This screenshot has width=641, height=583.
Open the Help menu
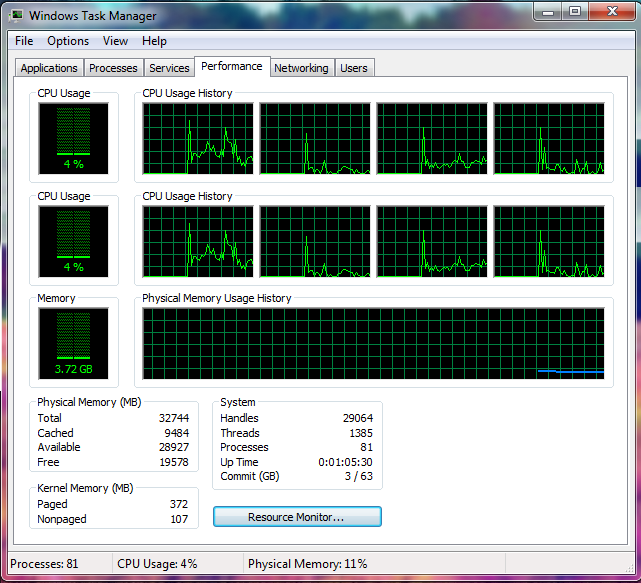[x=154, y=41]
